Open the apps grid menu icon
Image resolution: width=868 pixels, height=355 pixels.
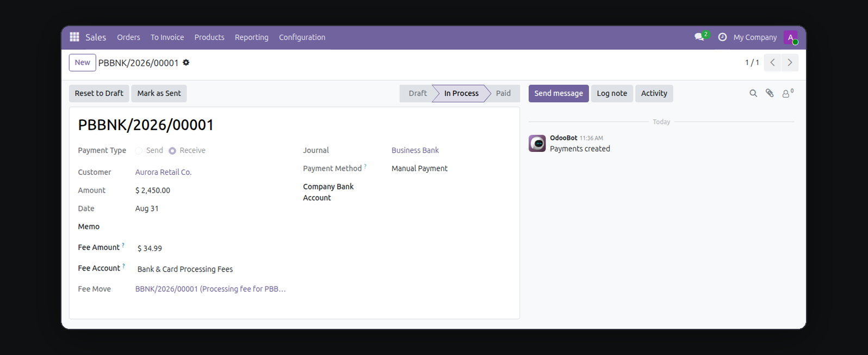[x=75, y=37]
